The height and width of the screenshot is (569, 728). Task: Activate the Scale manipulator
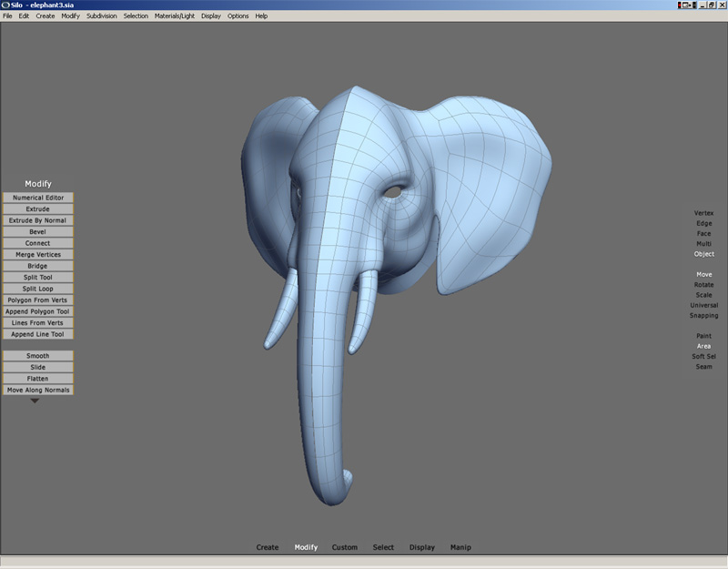pyautogui.click(x=703, y=294)
